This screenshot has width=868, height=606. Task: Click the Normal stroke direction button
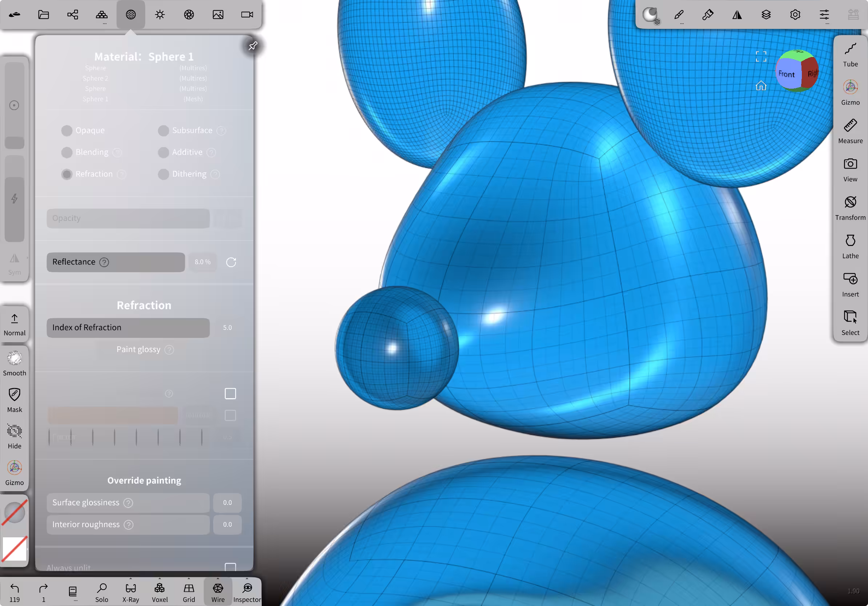(15, 324)
